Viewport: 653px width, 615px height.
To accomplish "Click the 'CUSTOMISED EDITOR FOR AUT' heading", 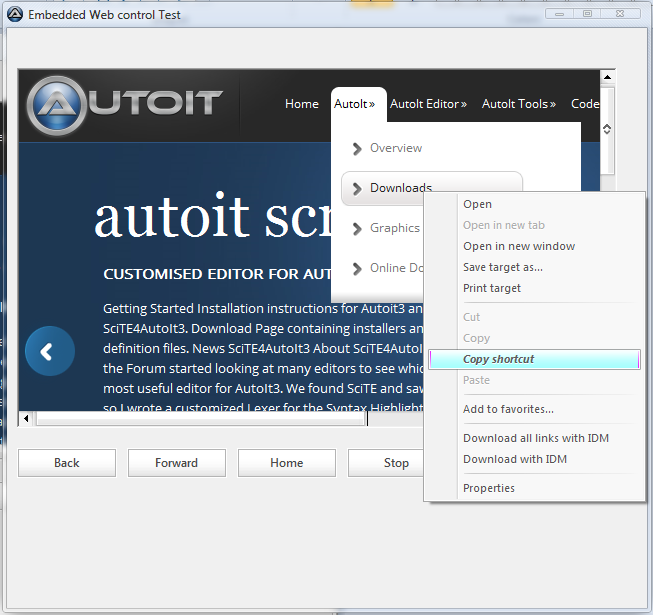I will tap(217, 274).
